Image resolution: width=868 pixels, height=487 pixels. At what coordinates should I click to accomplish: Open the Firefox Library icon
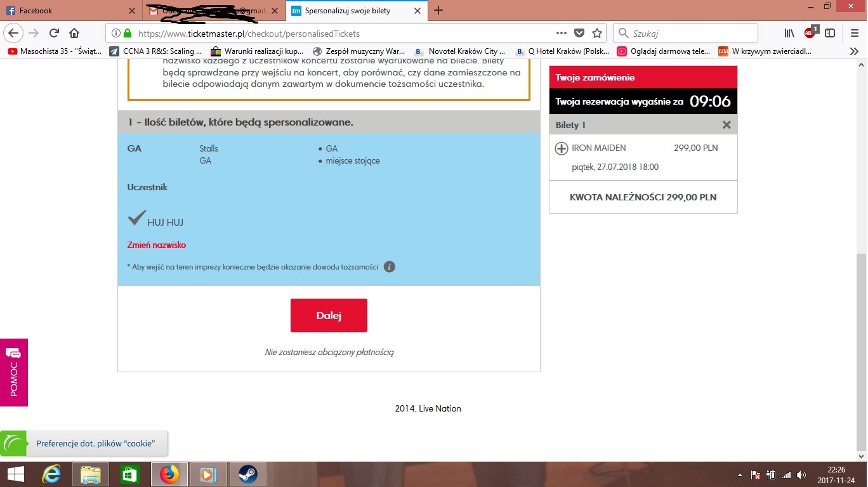click(x=789, y=34)
